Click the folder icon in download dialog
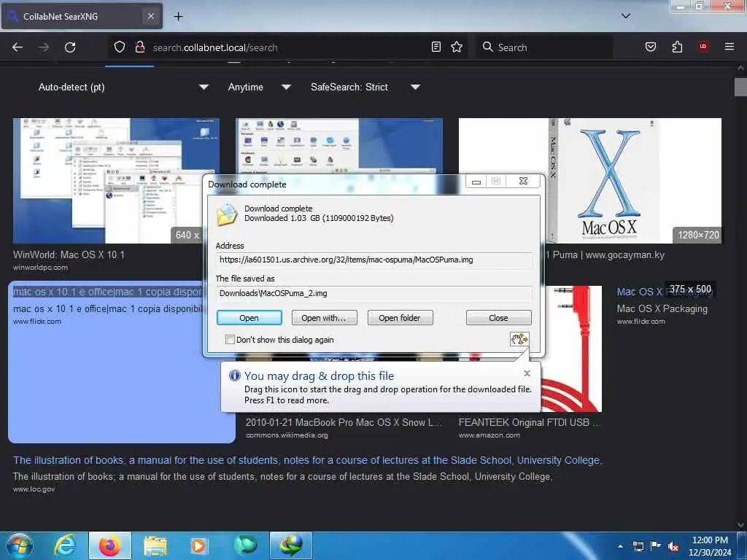The height and width of the screenshot is (560, 747). coord(227,215)
